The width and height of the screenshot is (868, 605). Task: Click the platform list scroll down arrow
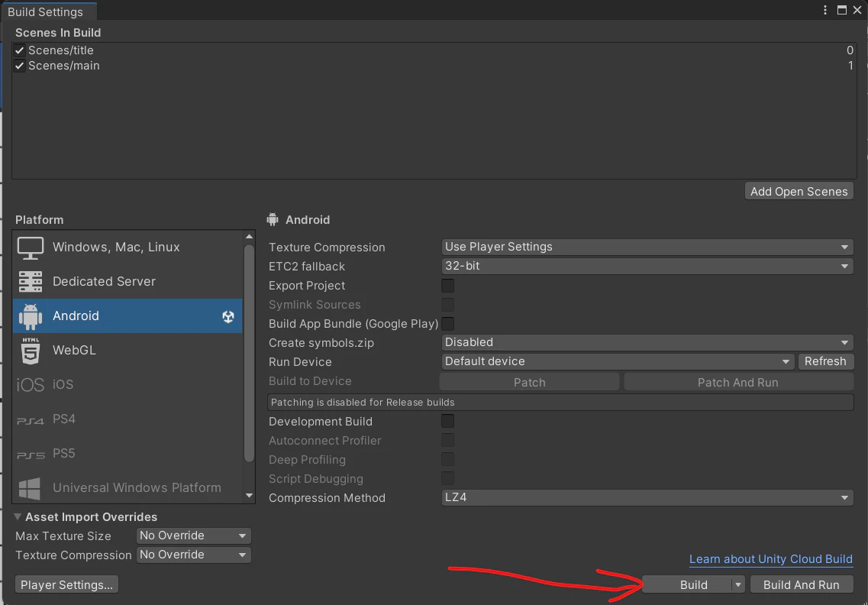pos(249,496)
